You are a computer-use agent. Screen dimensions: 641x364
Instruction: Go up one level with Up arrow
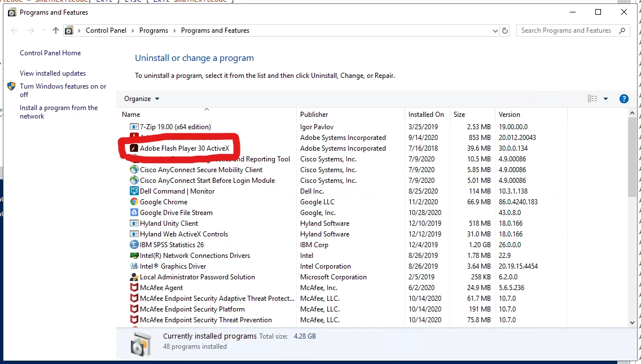pyautogui.click(x=56, y=30)
